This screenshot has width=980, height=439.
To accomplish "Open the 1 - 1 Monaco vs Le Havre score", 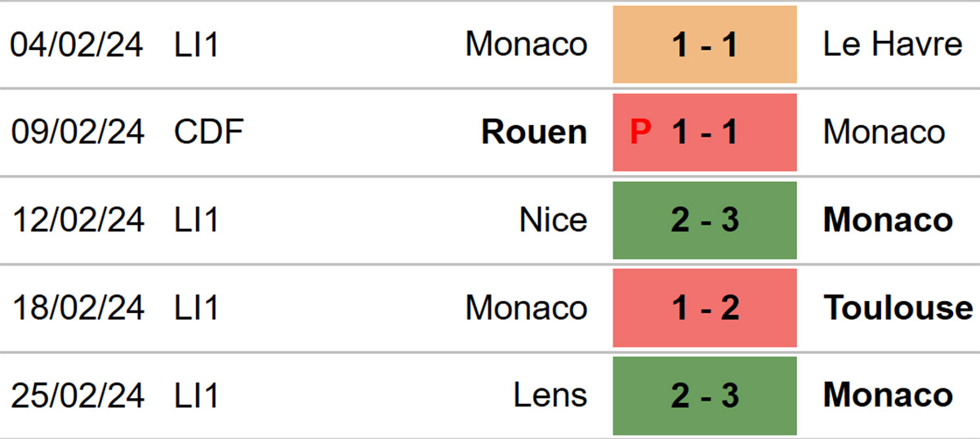I will tap(705, 44).
